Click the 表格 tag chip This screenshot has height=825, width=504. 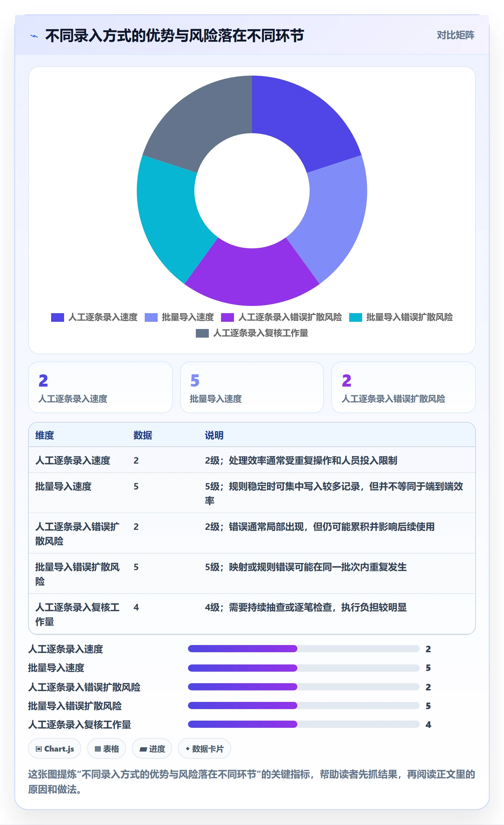107,749
